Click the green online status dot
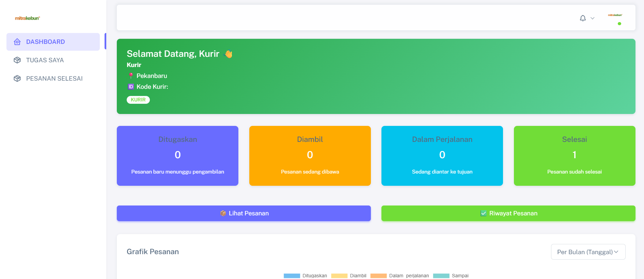 point(619,23)
